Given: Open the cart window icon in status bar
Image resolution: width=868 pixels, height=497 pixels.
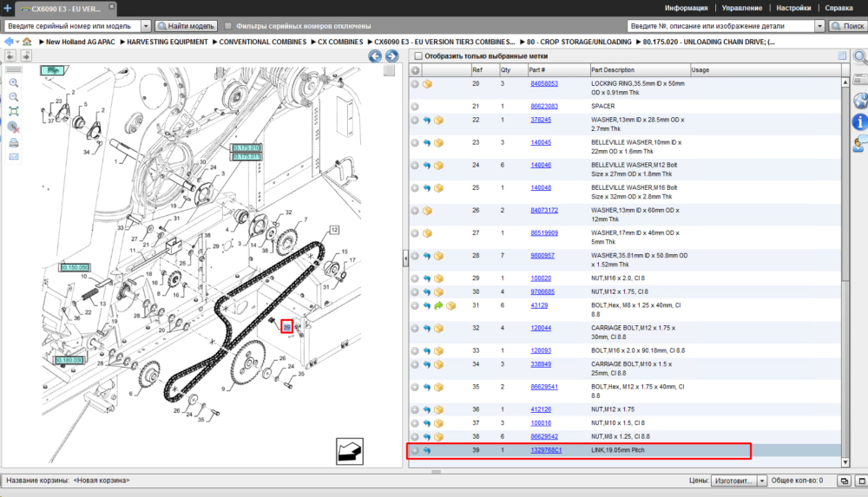Looking at the screenshot, I should [844, 481].
